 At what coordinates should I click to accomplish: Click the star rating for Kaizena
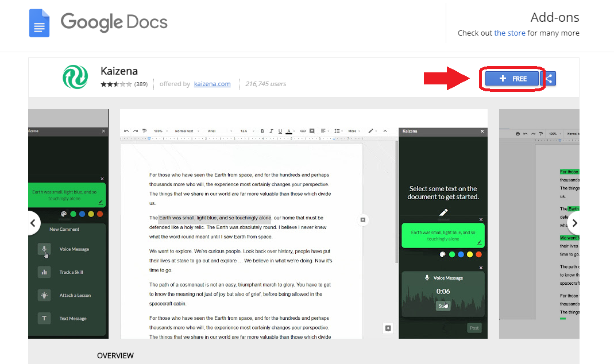(116, 84)
